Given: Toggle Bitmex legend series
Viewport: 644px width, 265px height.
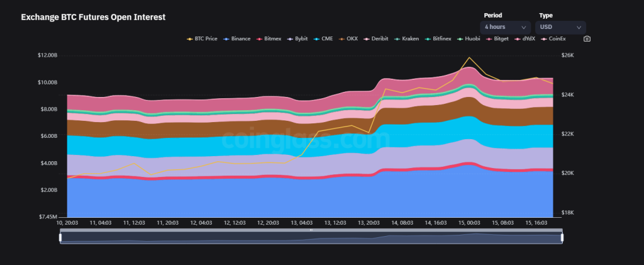Looking at the screenshot, I should tap(269, 38).
